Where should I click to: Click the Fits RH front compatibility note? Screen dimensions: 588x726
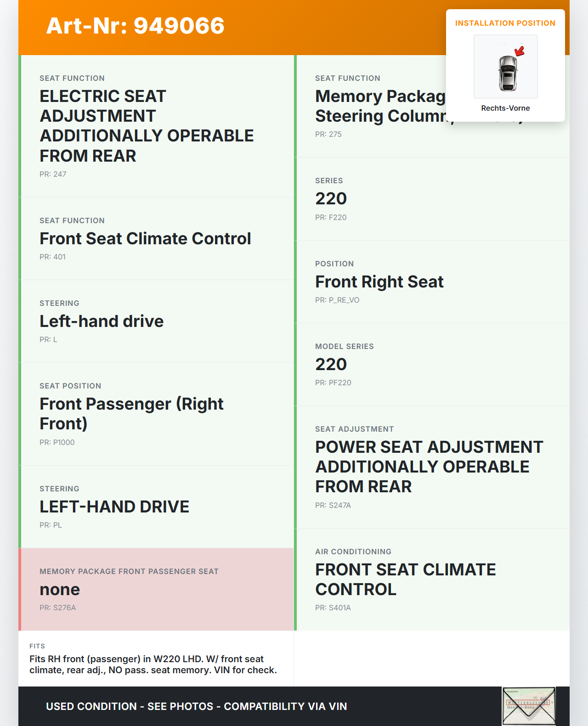point(153,664)
